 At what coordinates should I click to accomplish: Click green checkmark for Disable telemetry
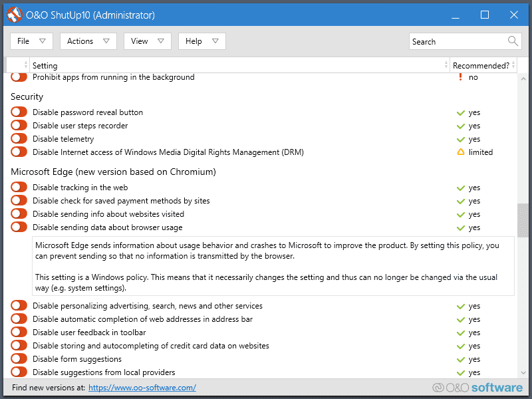[460, 139]
